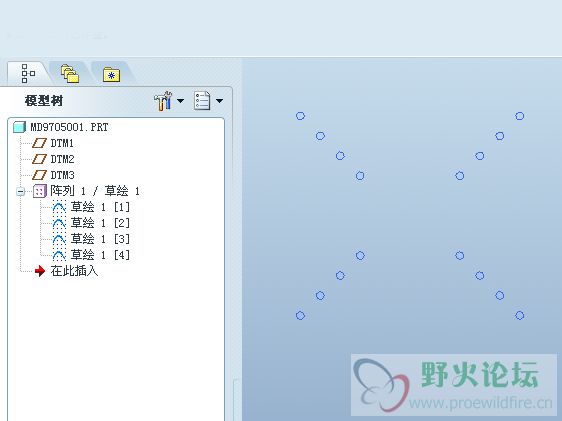Image resolution: width=562 pixels, height=421 pixels.
Task: Collapse the 阵列 1 / 草绘 1 pattern node
Action: coord(21,191)
